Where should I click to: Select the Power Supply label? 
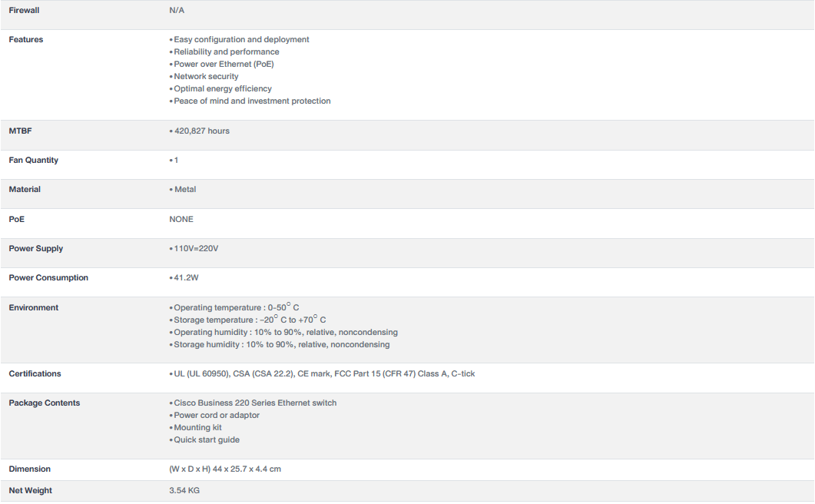click(x=36, y=248)
